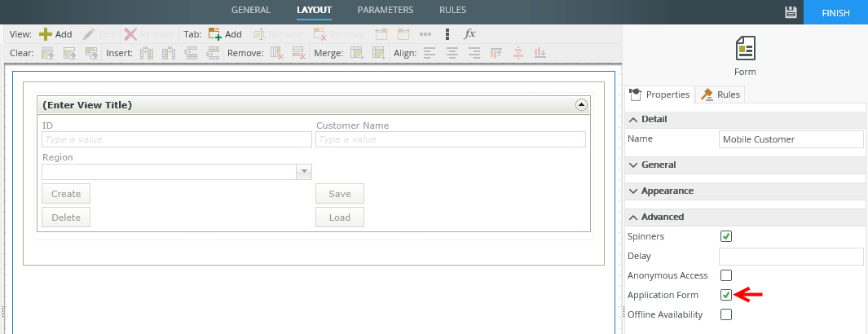Click the align left icon

[430, 54]
